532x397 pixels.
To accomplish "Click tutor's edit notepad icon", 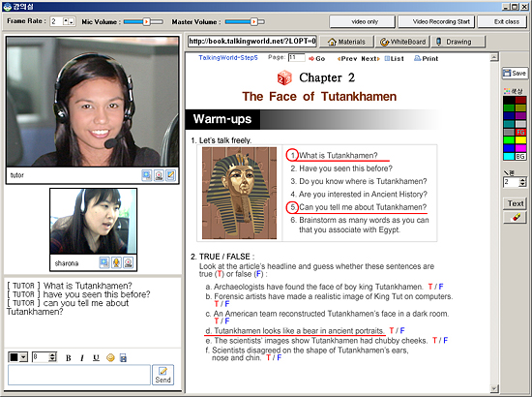I will pos(170,175).
